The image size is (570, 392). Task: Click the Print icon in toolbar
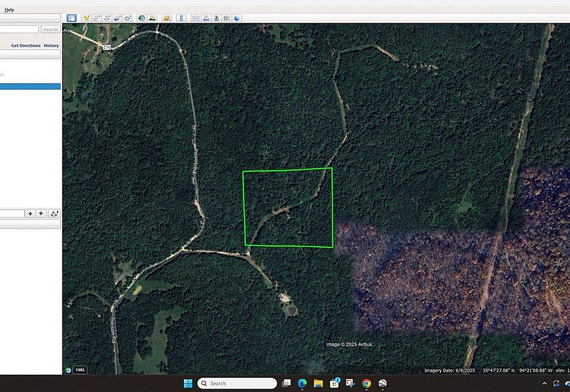coord(206,18)
